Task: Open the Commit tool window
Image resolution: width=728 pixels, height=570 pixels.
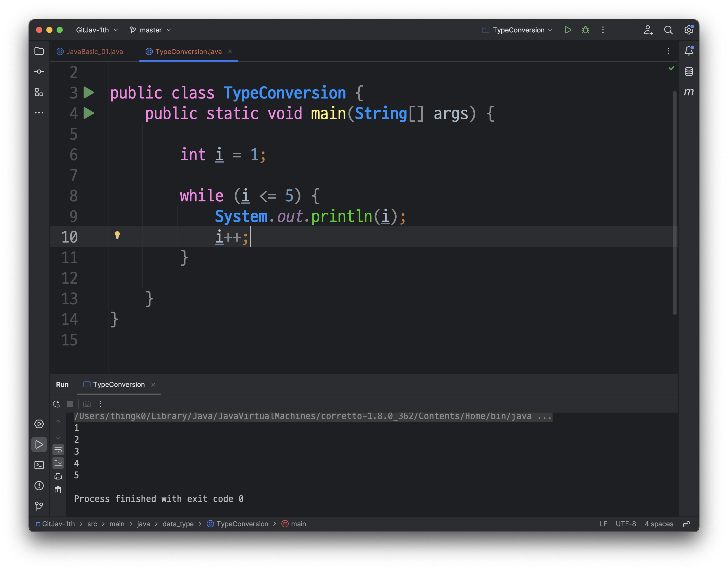Action: point(39,72)
